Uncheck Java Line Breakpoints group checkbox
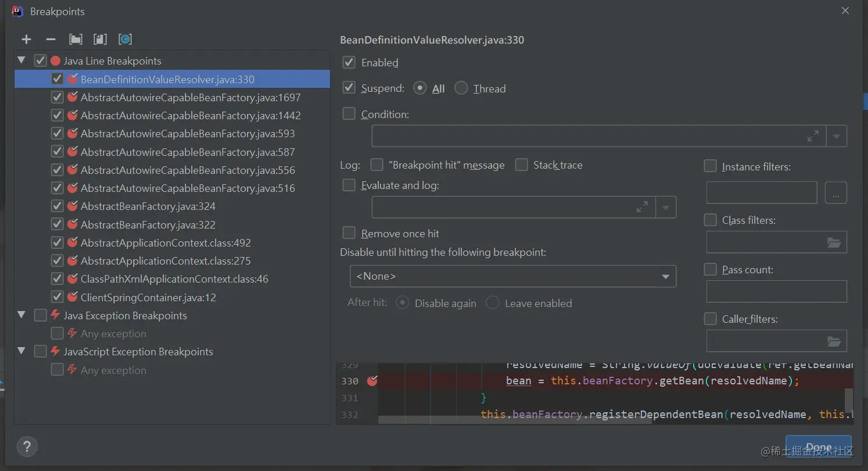Screen dimensions: 868x471 [40, 60]
